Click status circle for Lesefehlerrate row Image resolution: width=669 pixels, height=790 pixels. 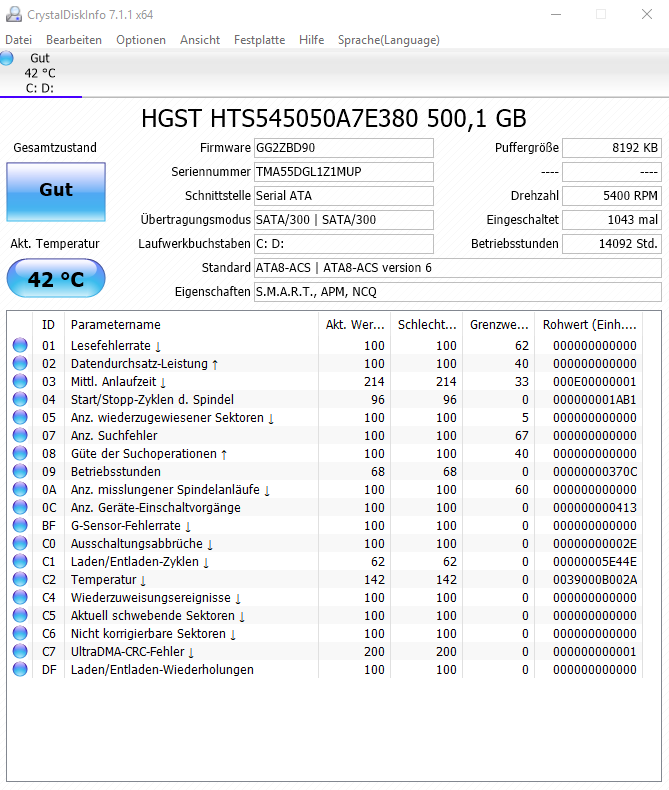[20, 345]
